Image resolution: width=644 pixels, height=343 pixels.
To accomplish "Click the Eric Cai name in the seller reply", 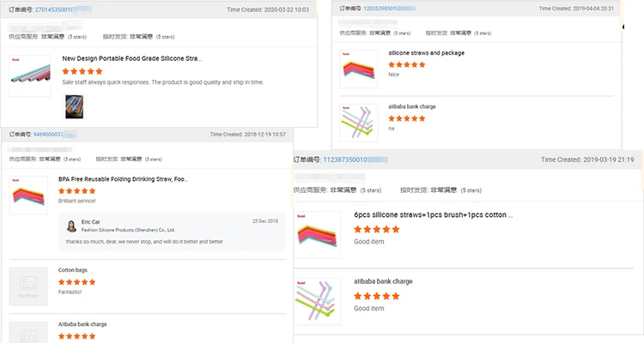I will coord(90,222).
